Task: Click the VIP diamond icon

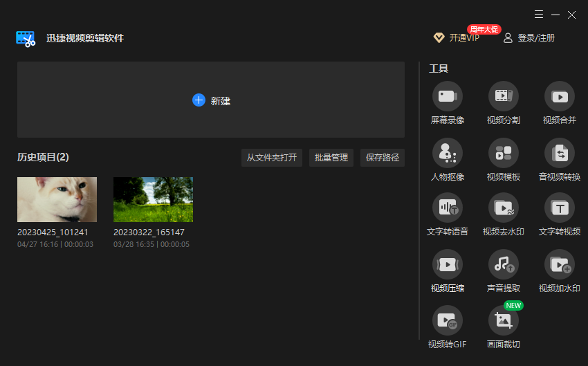Action: pyautogui.click(x=439, y=37)
